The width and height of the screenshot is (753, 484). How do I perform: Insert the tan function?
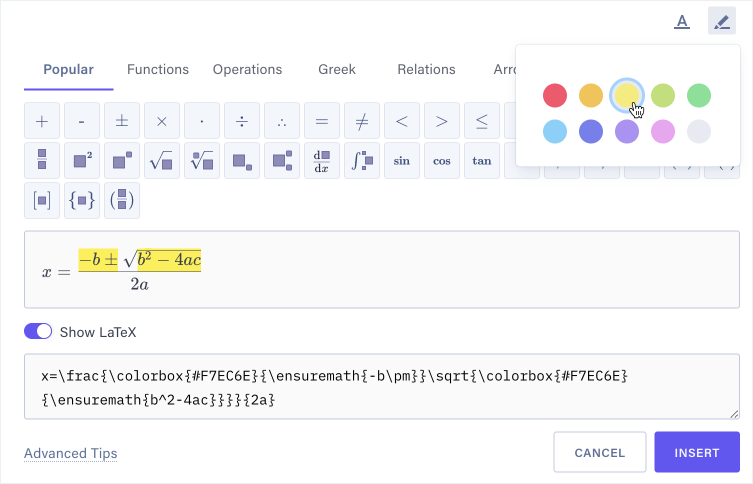click(x=482, y=160)
